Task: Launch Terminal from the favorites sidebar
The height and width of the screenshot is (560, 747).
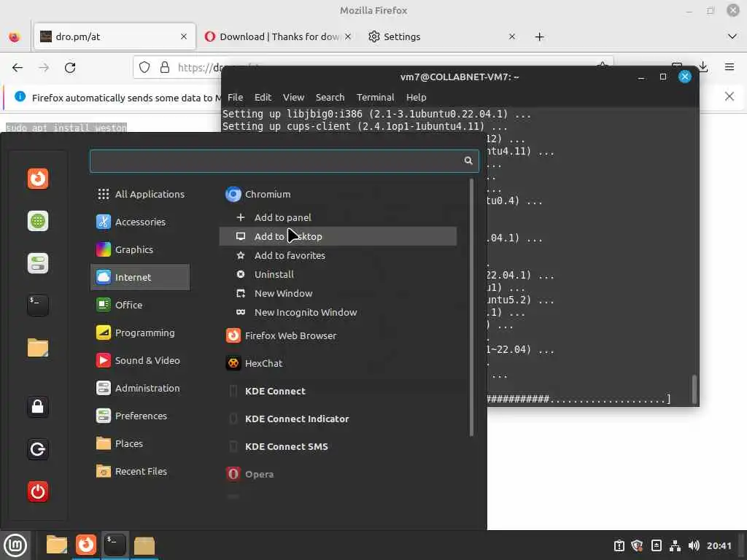Action: click(38, 306)
